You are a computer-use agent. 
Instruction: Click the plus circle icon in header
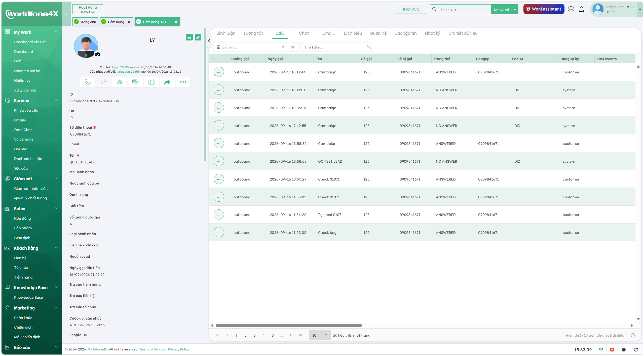571,10
